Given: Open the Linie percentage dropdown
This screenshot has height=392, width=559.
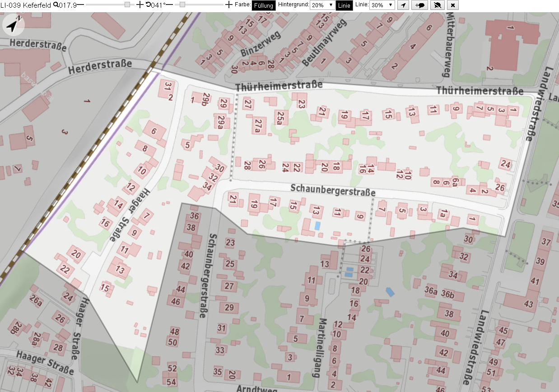Looking at the screenshot, I should pyautogui.click(x=382, y=5).
